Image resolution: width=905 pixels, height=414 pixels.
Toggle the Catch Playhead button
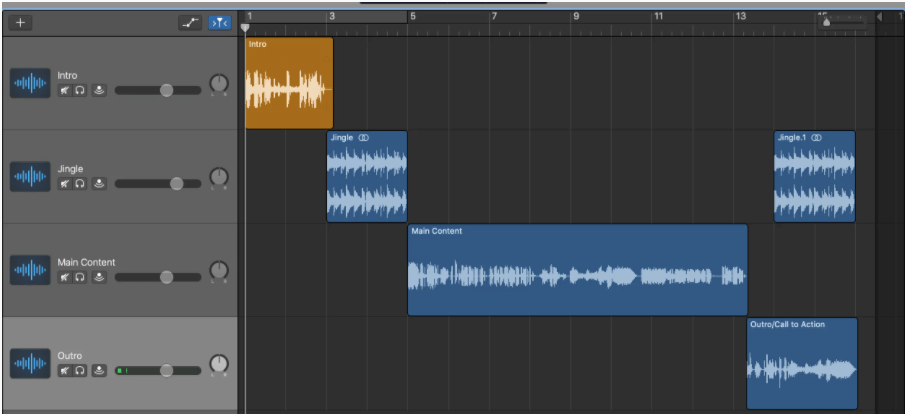click(x=219, y=22)
